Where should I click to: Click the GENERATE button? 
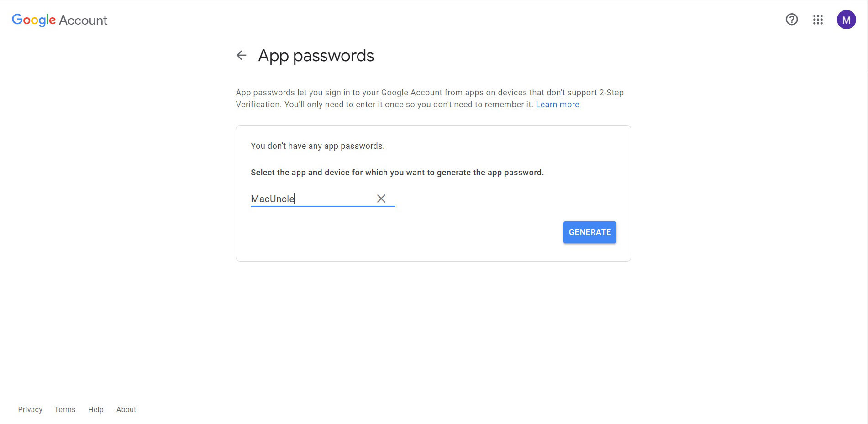pyautogui.click(x=589, y=232)
